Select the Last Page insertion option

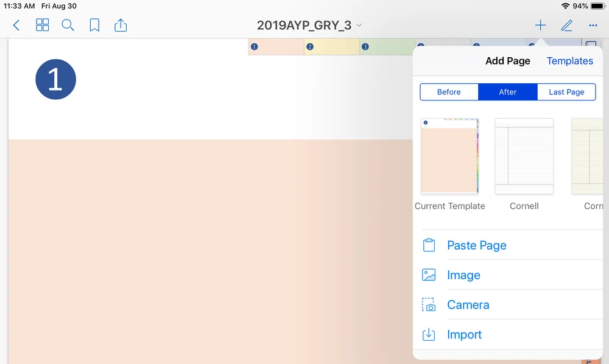tap(566, 92)
